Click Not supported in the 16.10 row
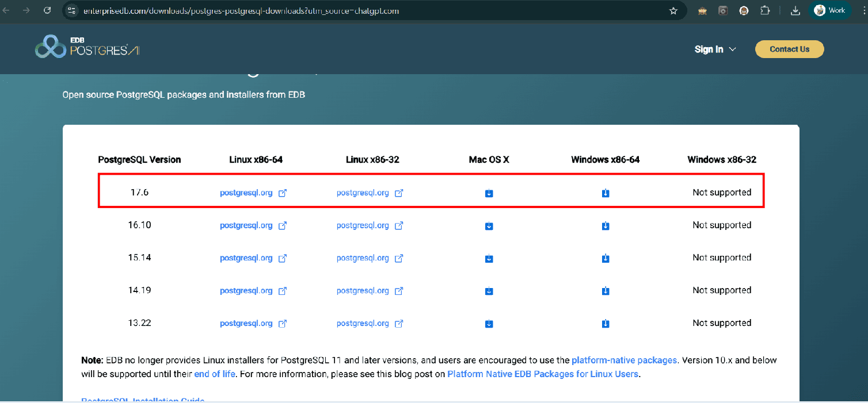Image resolution: width=868 pixels, height=403 pixels. (722, 225)
